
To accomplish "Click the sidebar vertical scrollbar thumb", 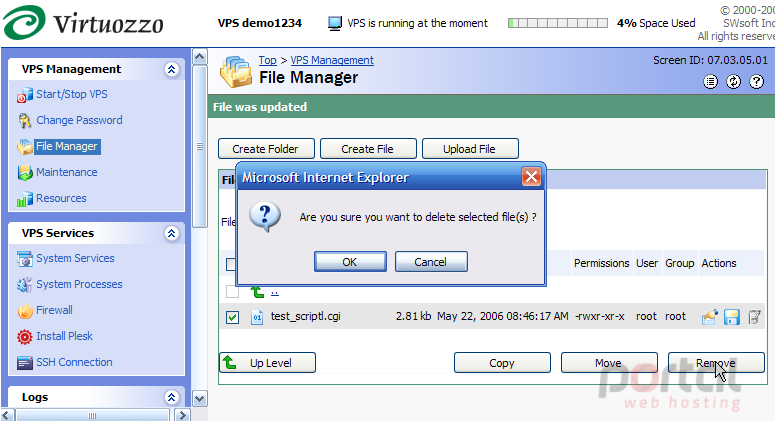I will tap(199, 147).
